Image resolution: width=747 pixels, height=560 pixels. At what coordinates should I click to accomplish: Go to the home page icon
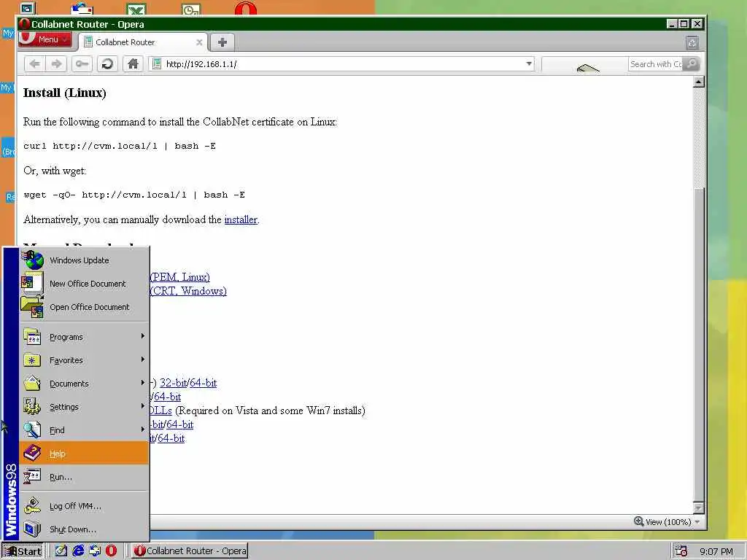tap(133, 64)
